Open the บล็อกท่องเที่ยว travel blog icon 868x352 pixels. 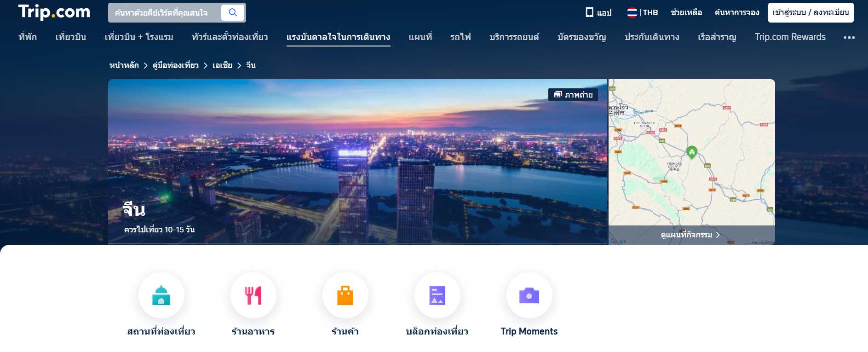pos(437,295)
